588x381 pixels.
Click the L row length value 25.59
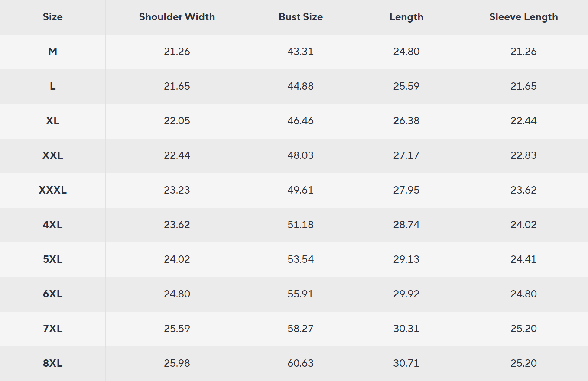pos(406,86)
